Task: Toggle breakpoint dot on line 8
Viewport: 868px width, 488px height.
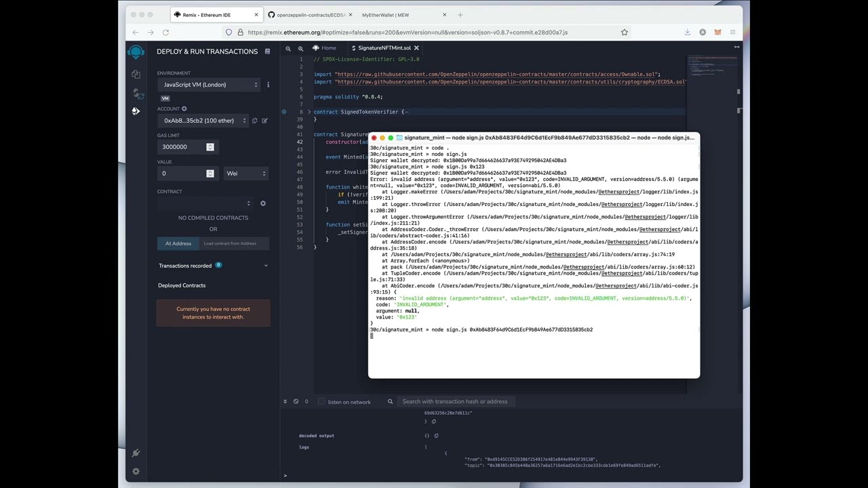Action: pos(284,112)
